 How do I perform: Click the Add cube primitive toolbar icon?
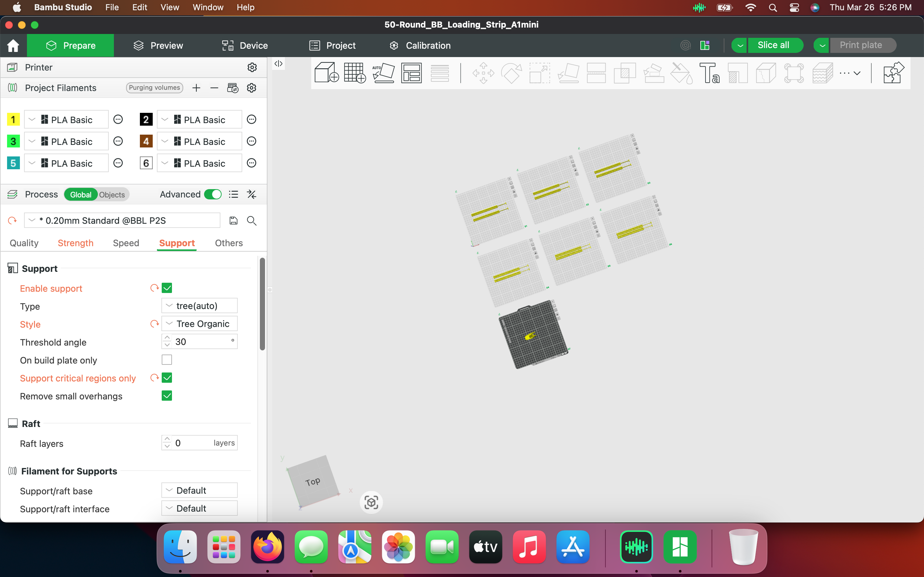point(327,72)
